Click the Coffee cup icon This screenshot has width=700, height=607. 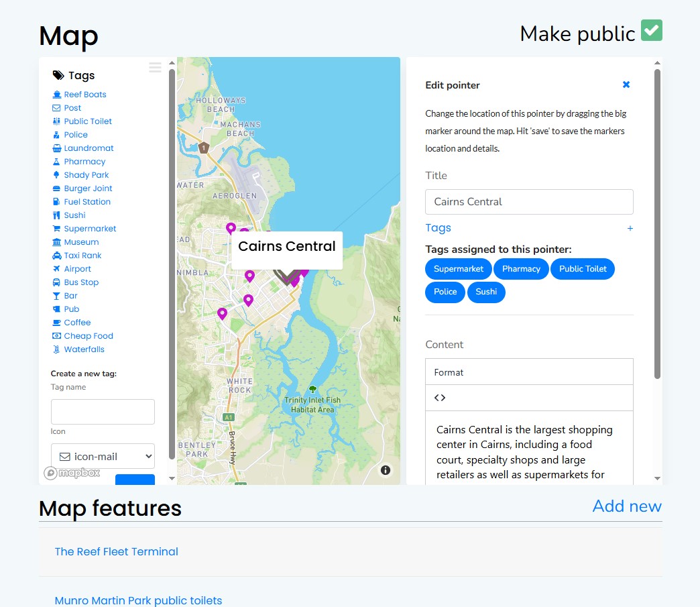point(57,323)
